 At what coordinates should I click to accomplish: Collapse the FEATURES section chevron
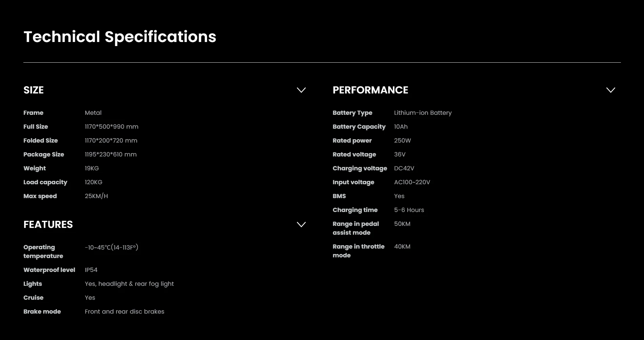301,225
